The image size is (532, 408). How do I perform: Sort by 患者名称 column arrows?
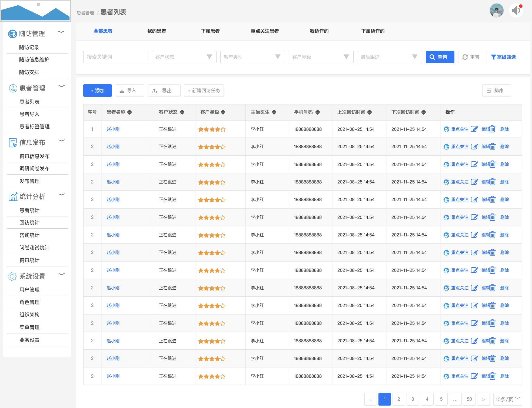pos(129,112)
